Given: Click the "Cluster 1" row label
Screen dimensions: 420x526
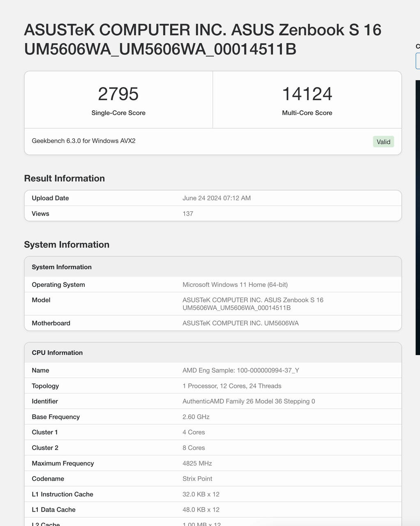Looking at the screenshot, I should click(x=45, y=432).
